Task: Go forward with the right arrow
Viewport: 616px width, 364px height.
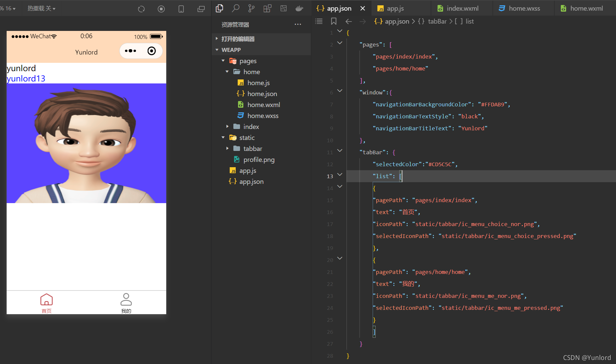Action: (x=363, y=21)
